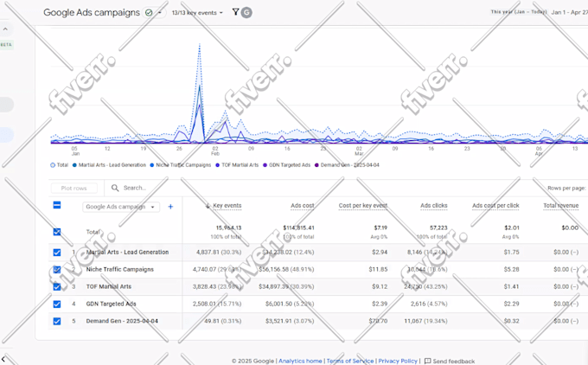This screenshot has width=588, height=365.
Task: Uncheck the TOF Martial Arts row
Action: pyautogui.click(x=57, y=287)
